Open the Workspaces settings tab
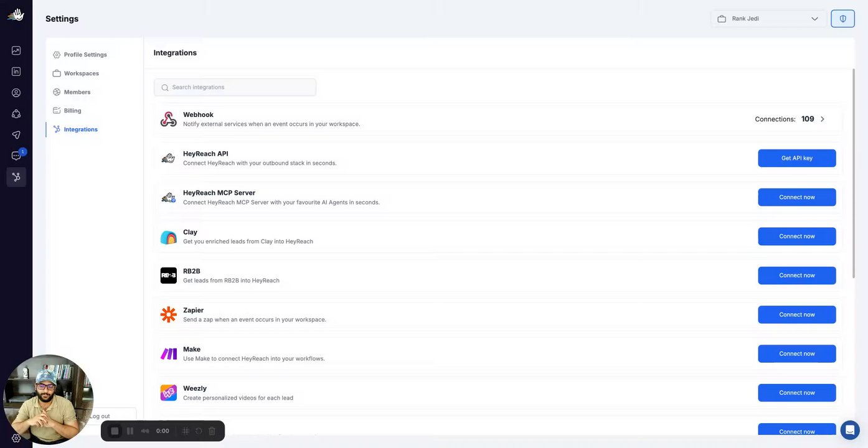The width and height of the screenshot is (868, 448). coord(75,73)
